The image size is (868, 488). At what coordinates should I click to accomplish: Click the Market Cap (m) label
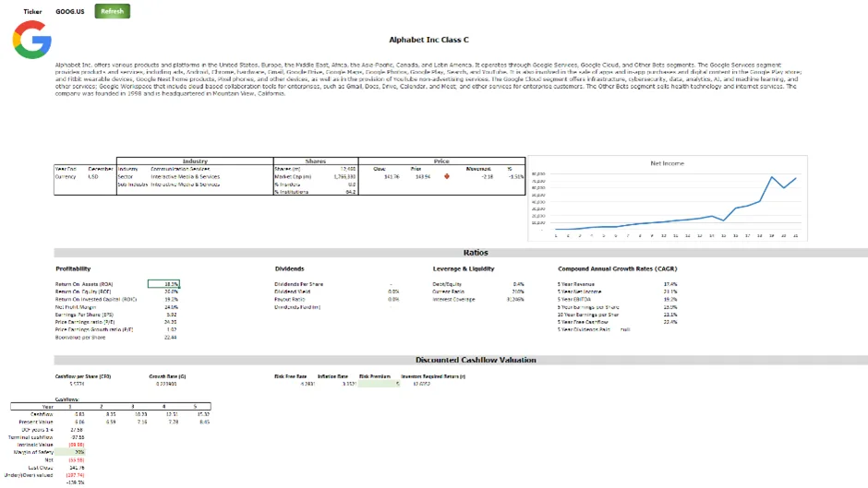[293, 177]
